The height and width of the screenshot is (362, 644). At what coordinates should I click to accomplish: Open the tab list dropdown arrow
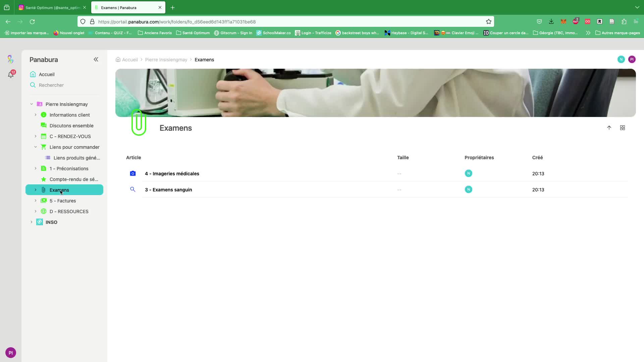click(x=637, y=7)
